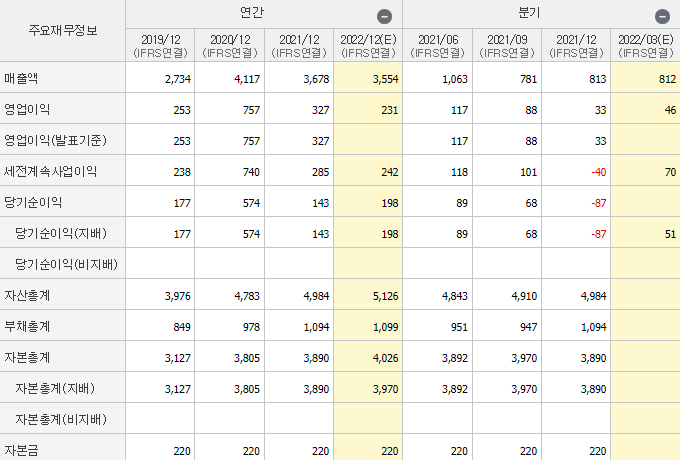This screenshot has width=686, height=460.
Task: Select the 매출액 row label
Action: click(x=21, y=78)
